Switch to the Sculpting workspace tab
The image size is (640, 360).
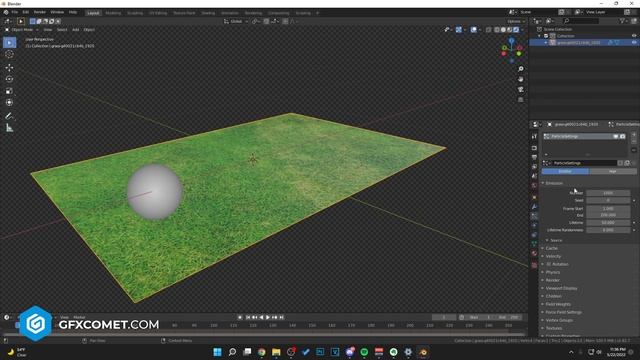coord(135,13)
